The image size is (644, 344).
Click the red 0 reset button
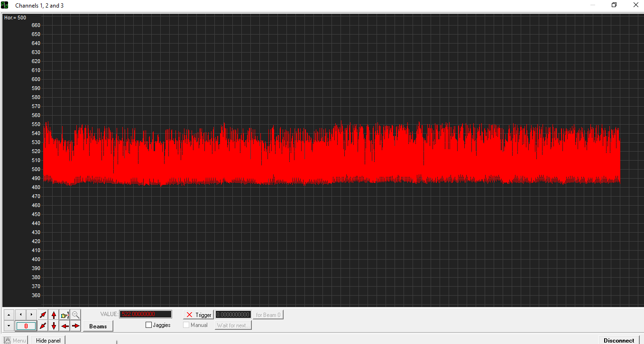[26, 326]
